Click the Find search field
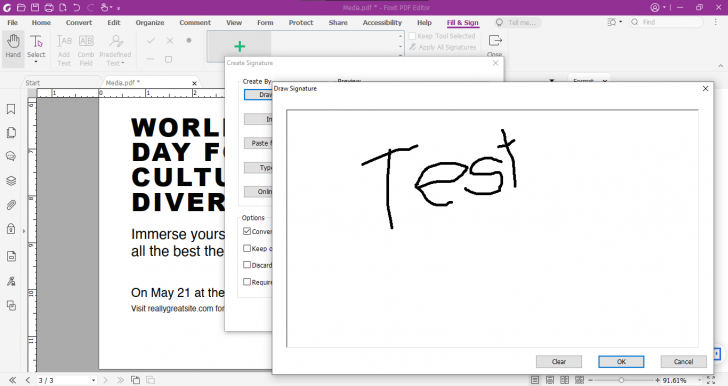This screenshot has height=386, width=728. point(667,22)
